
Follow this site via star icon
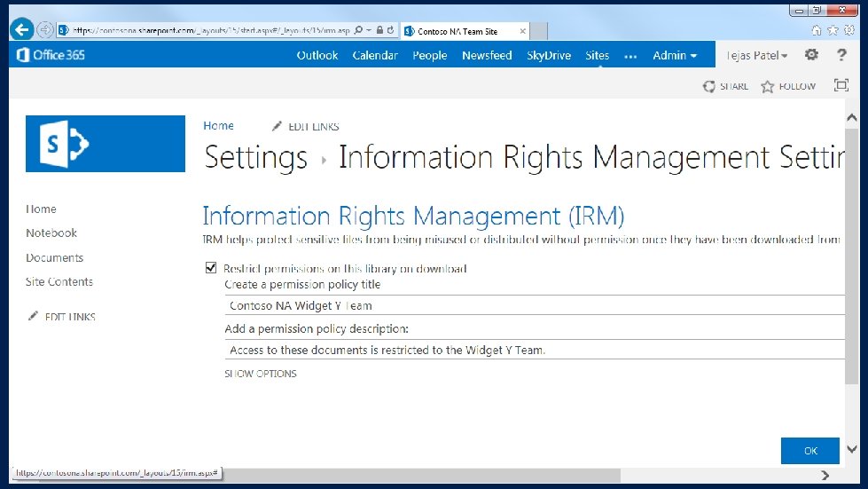(x=767, y=86)
